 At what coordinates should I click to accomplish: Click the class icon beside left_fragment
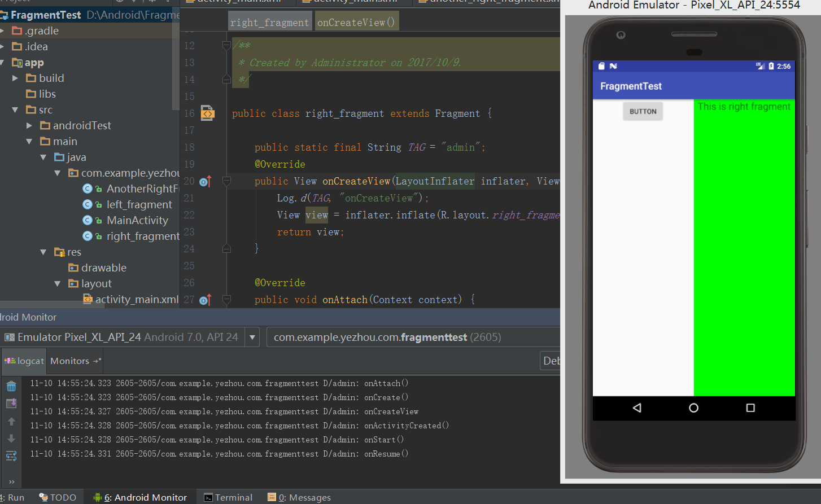88,204
